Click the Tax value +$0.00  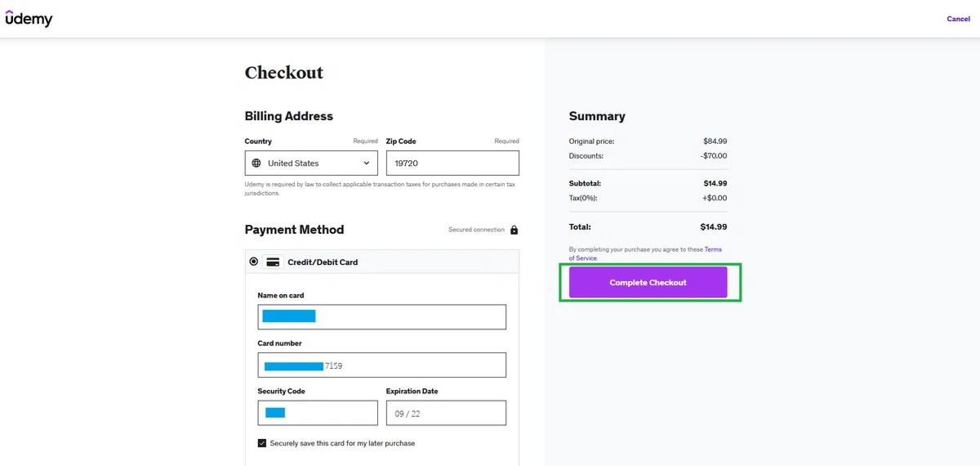pos(715,198)
